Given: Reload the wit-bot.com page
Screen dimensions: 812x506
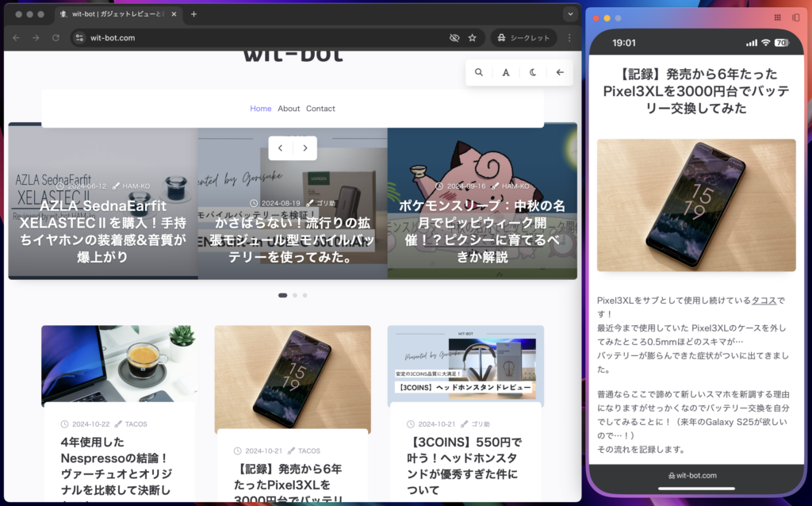Looking at the screenshot, I should (x=56, y=37).
